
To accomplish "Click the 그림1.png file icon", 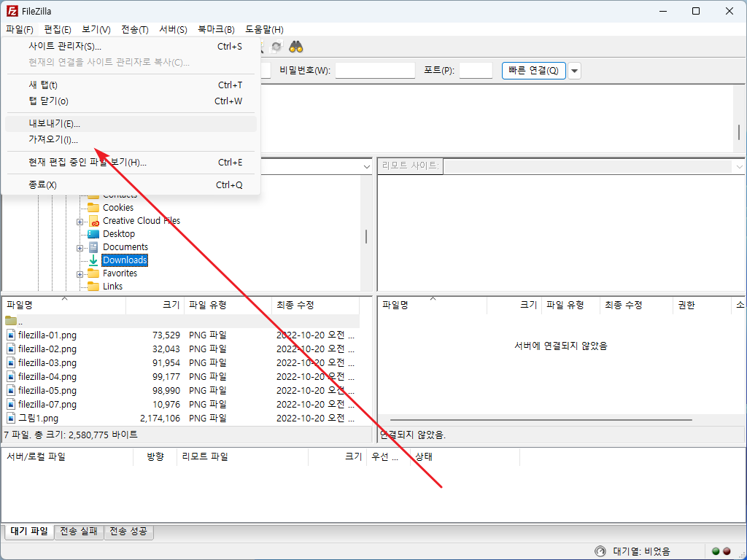I will click(11, 418).
